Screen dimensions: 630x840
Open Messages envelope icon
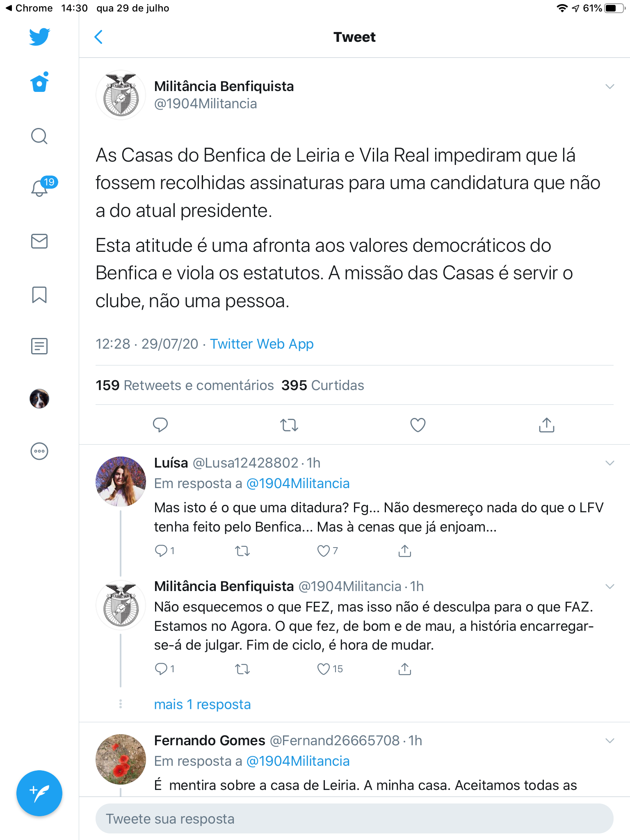(x=39, y=241)
